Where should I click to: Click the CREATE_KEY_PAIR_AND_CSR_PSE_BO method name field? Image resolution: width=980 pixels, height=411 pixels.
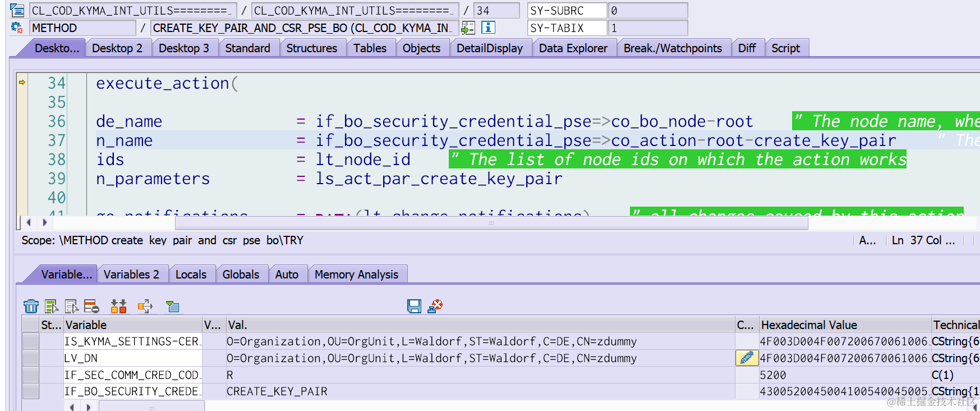[x=305, y=28]
